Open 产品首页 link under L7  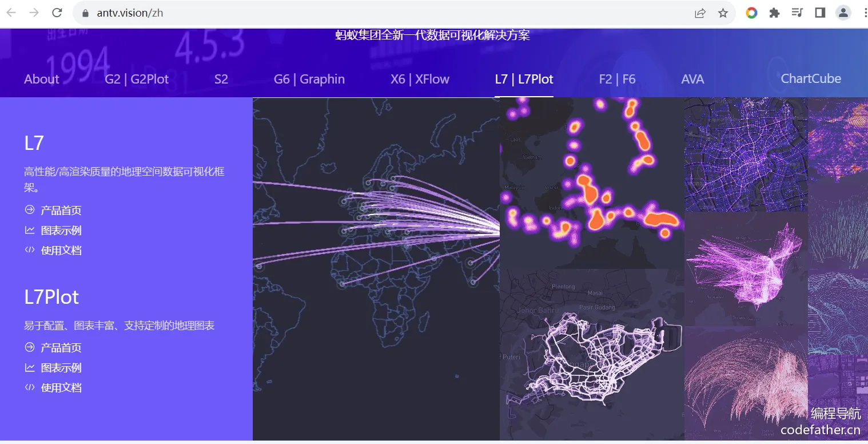(53, 211)
